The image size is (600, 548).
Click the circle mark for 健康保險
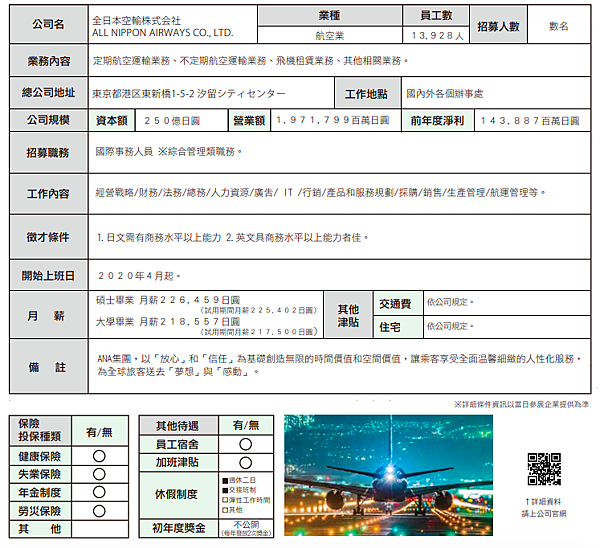[99, 456]
